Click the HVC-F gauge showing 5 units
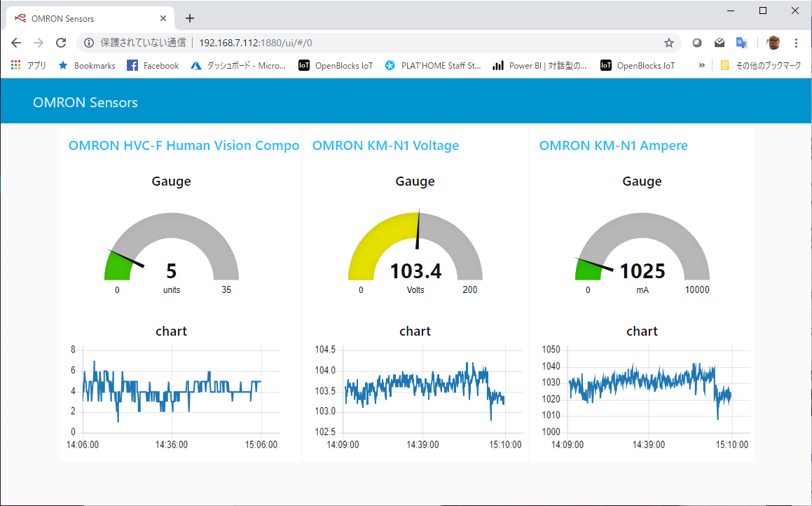Image resolution: width=812 pixels, height=506 pixels. [172, 252]
